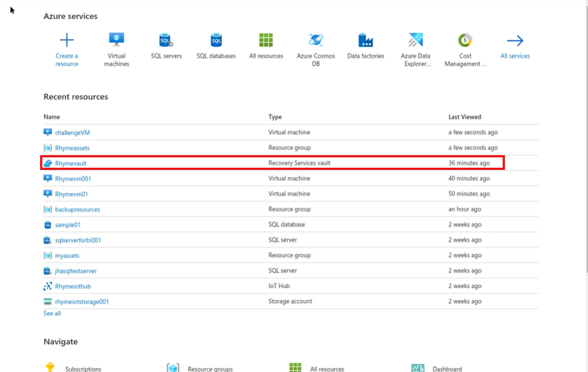
Task: Click the challengeVM virtual machine icon
Action: [48, 132]
